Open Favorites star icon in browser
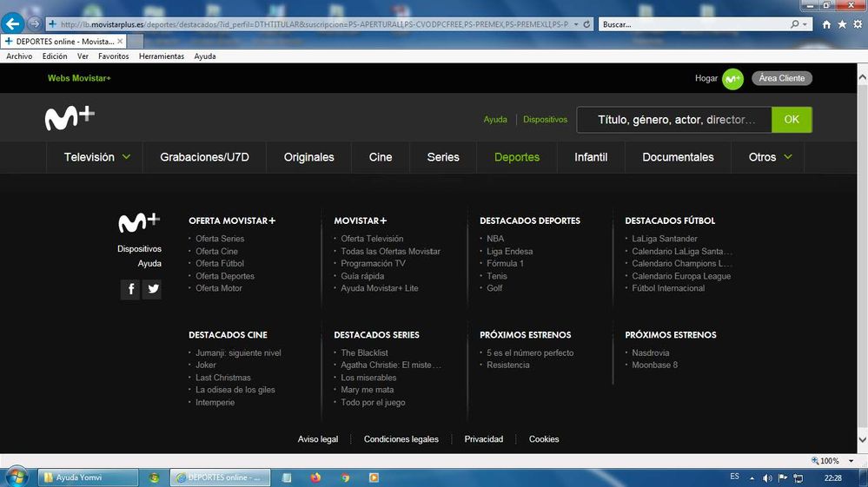868x487 pixels. (x=841, y=24)
